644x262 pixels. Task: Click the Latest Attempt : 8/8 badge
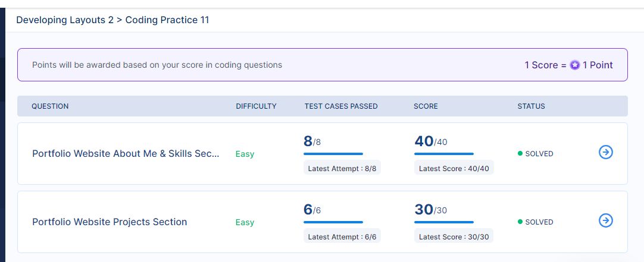pyautogui.click(x=342, y=169)
